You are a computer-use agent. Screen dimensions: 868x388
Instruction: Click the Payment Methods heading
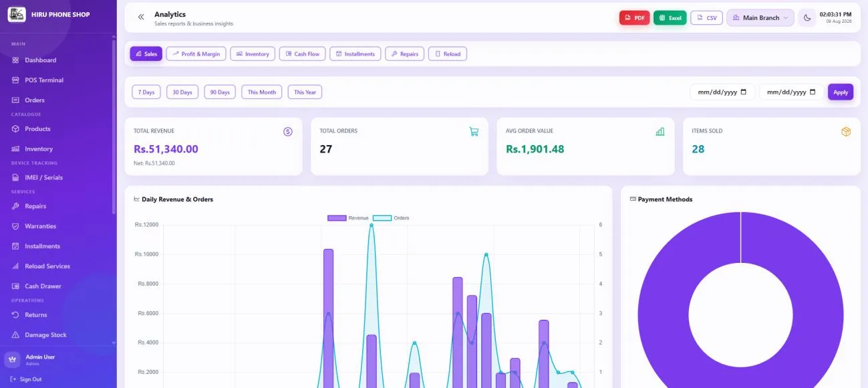(665, 199)
